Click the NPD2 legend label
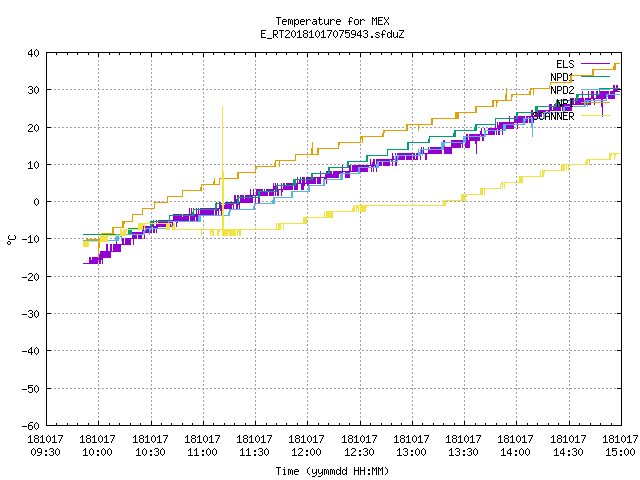 point(562,90)
